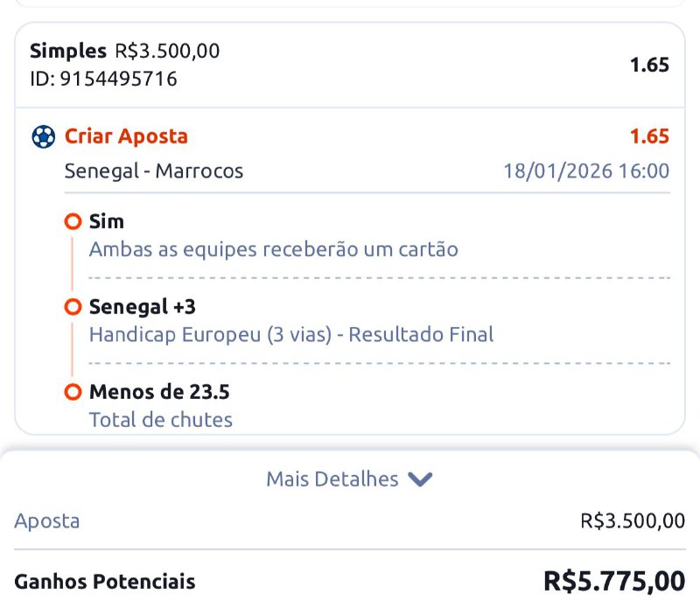The height and width of the screenshot is (601, 700).
Task: Click the orange circle marker next to Sim
Action: pos(73,222)
